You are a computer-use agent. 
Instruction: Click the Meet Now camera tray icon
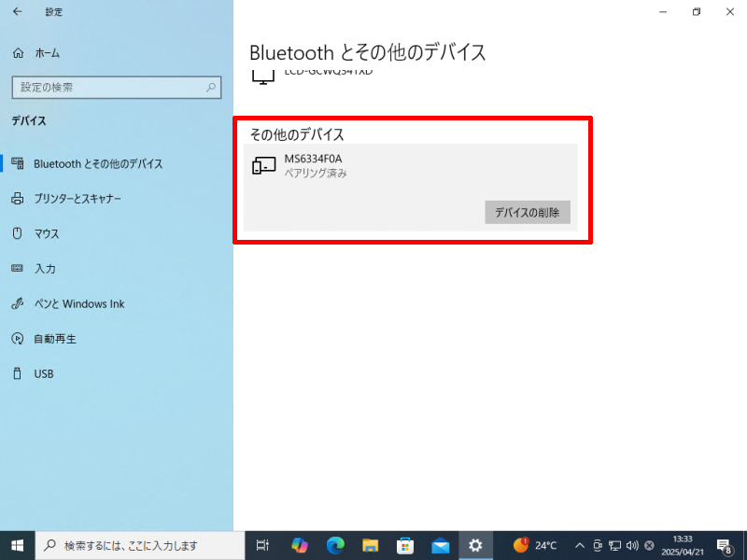598,546
